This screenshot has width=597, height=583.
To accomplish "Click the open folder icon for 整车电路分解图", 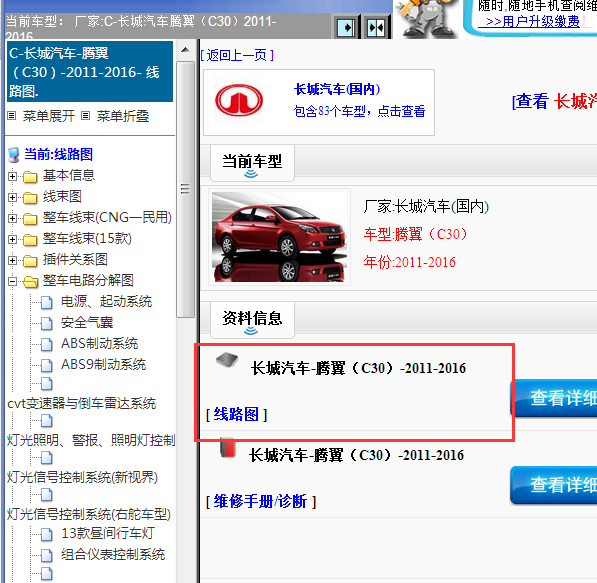I will 30,282.
